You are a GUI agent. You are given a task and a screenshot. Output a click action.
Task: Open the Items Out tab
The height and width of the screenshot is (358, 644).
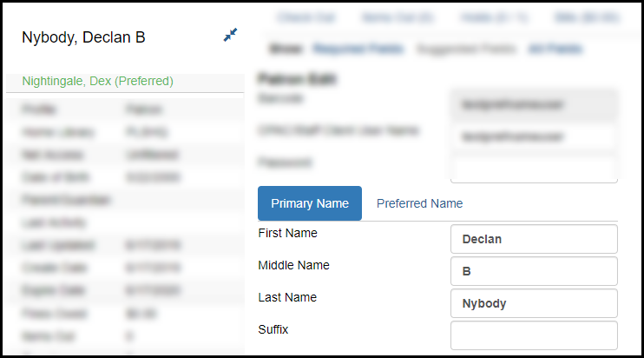click(x=398, y=17)
